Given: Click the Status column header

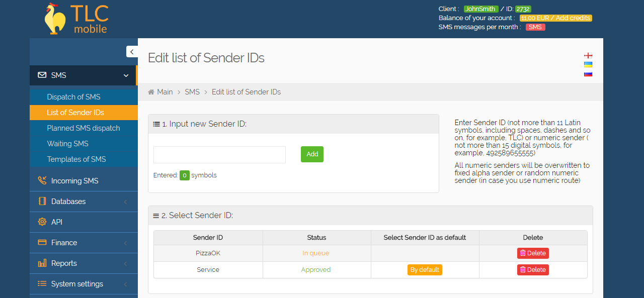Looking at the screenshot, I should point(316,238).
